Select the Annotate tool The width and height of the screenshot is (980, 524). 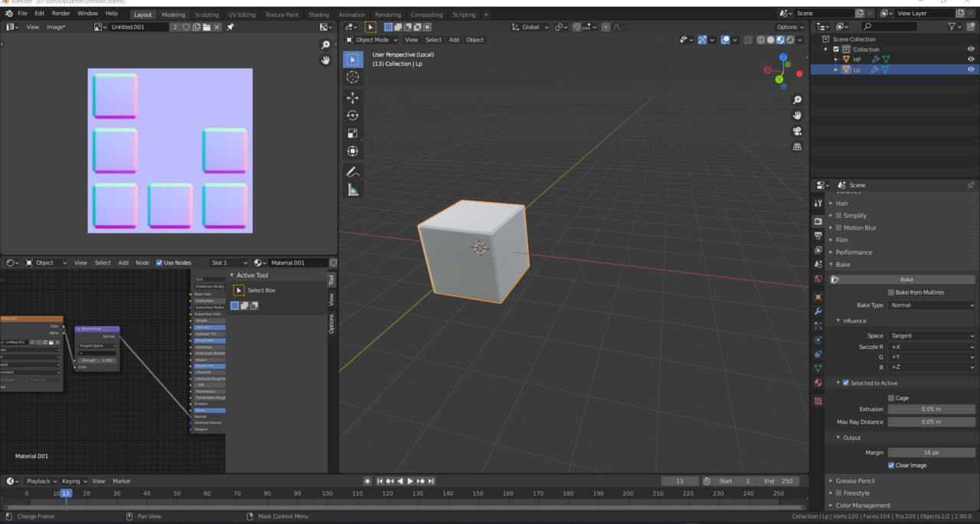[353, 172]
